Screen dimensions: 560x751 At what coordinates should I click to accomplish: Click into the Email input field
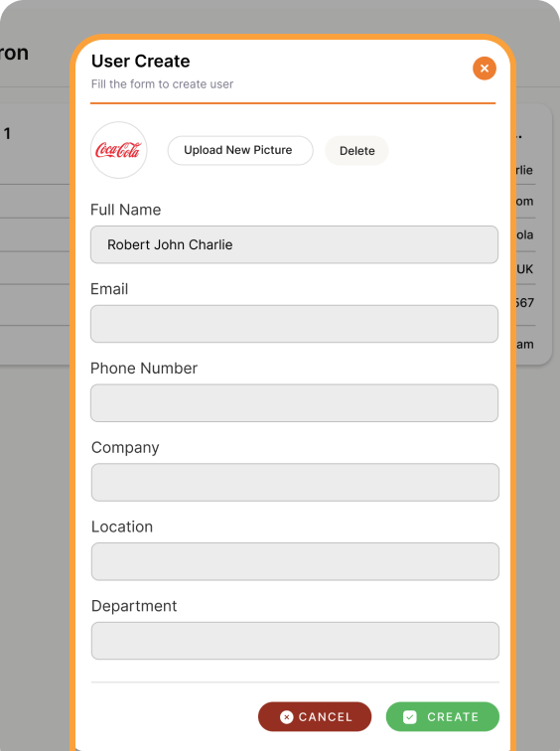click(x=294, y=324)
